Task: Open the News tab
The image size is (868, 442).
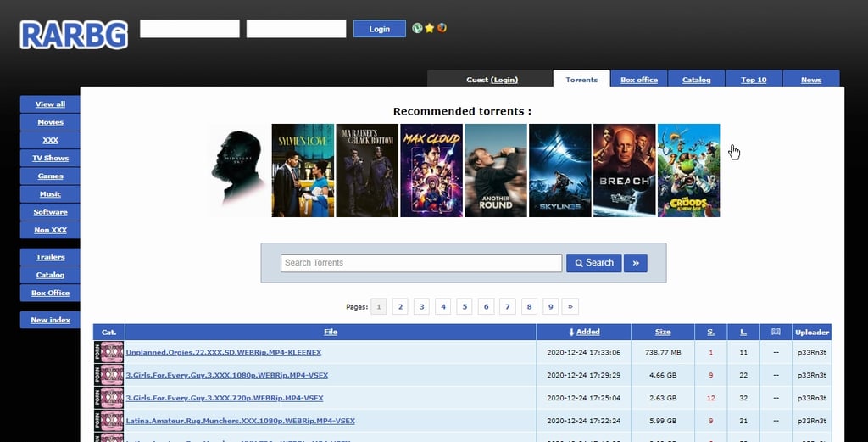Action: point(811,79)
